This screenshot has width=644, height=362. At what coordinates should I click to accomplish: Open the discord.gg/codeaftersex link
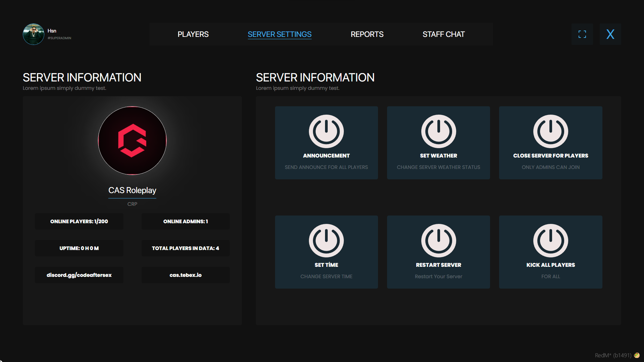79,275
